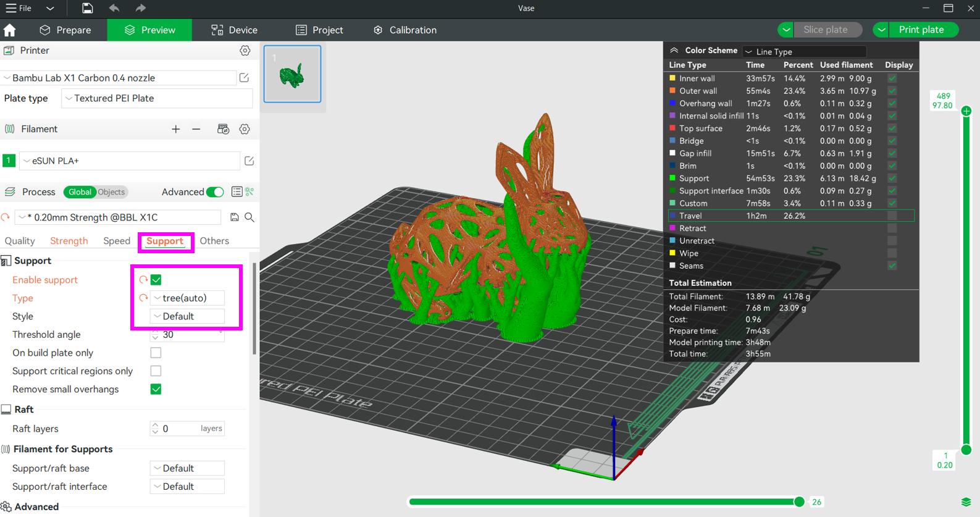Add a filament with the plus icon
Viewport: 980px width, 517px height.
[x=176, y=129]
